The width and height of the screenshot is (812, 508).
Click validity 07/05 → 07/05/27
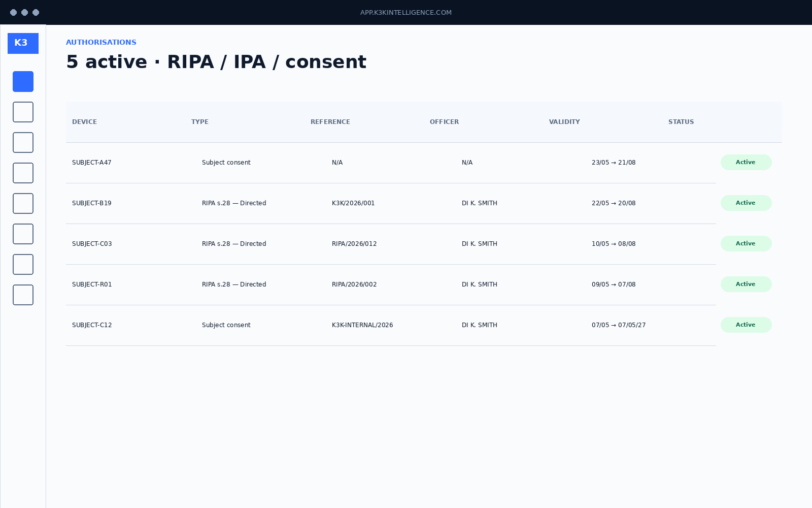point(619,325)
